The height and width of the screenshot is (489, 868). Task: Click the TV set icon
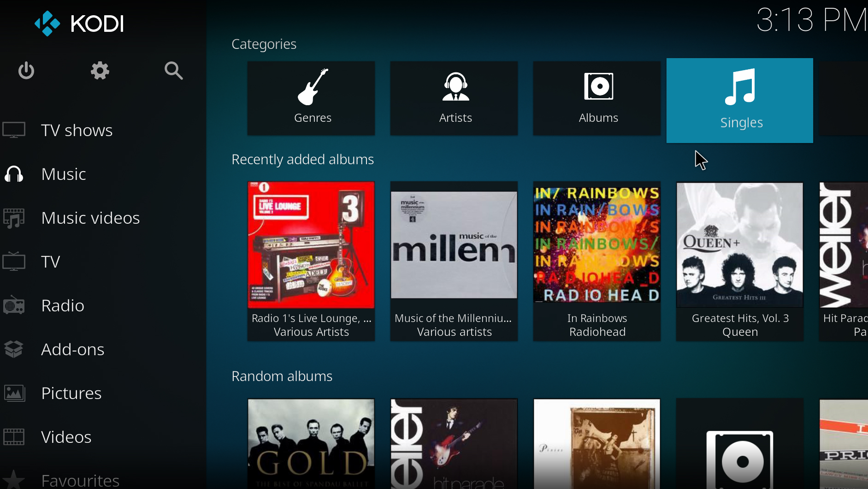pyautogui.click(x=14, y=262)
